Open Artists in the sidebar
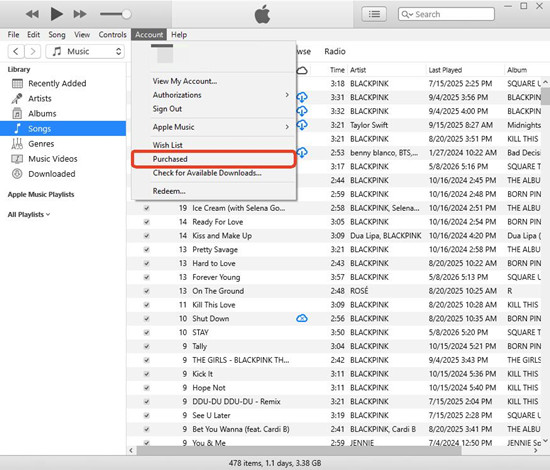Image resolution: width=550 pixels, height=470 pixels. tap(40, 99)
